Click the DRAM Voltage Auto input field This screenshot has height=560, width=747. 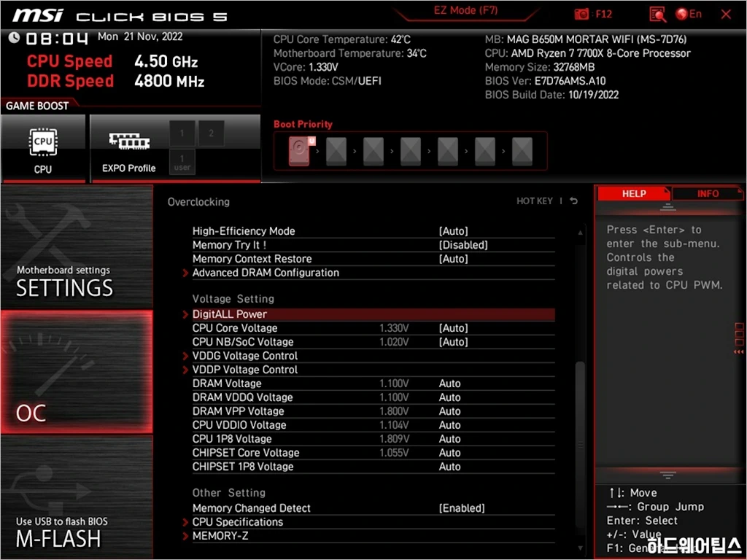(450, 384)
